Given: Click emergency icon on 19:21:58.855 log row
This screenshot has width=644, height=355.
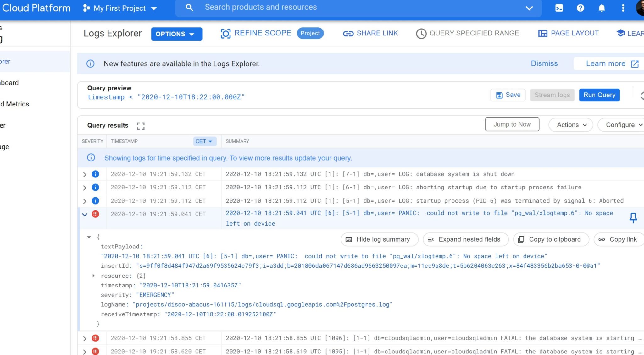Looking at the screenshot, I should click(x=95, y=338).
